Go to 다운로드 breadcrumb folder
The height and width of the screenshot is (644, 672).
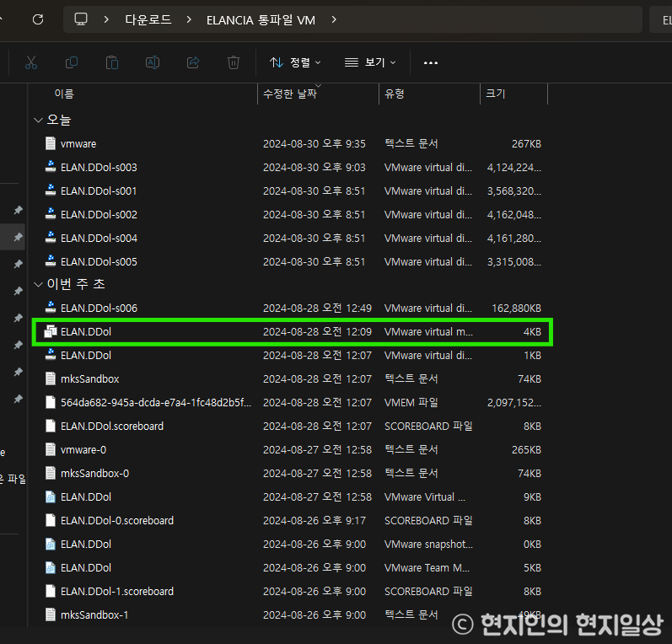[148, 19]
